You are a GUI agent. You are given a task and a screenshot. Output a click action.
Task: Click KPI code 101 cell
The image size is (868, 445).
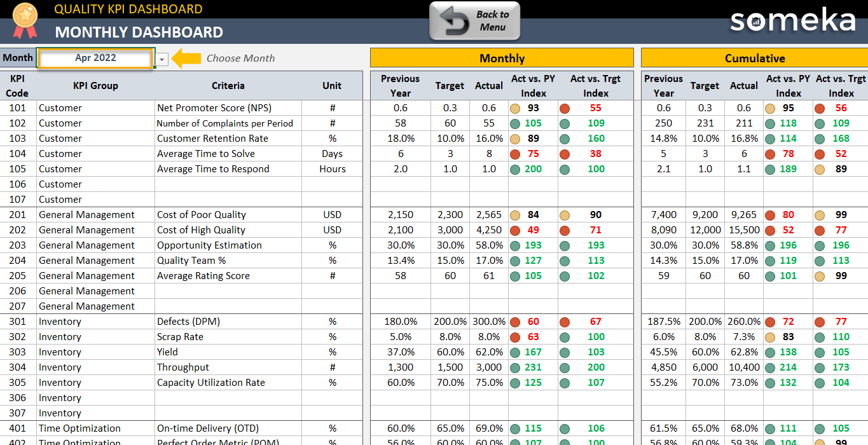(x=18, y=107)
